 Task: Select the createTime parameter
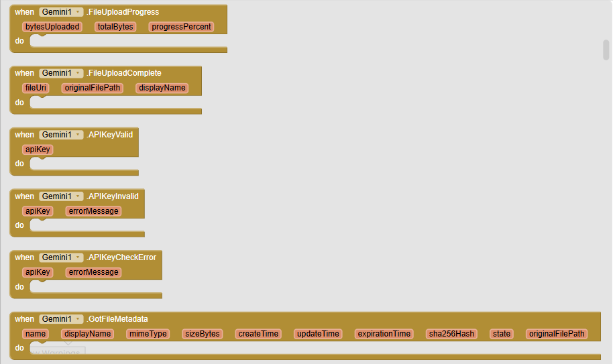point(258,334)
